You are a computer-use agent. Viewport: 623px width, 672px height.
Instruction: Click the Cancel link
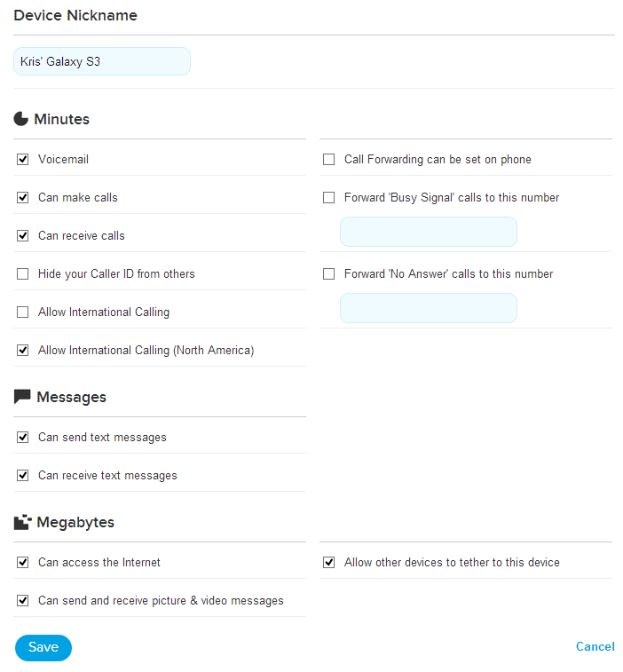[x=595, y=646]
